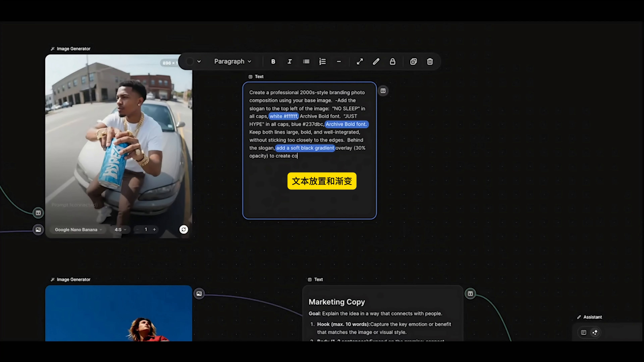Click the Text label above prompt node

(256, 77)
